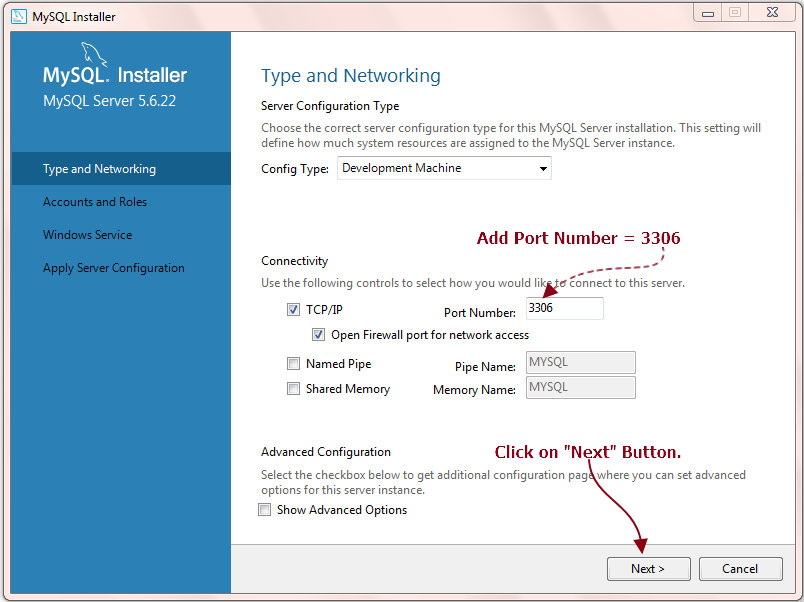Enable the Named Pipe checkbox

click(293, 364)
